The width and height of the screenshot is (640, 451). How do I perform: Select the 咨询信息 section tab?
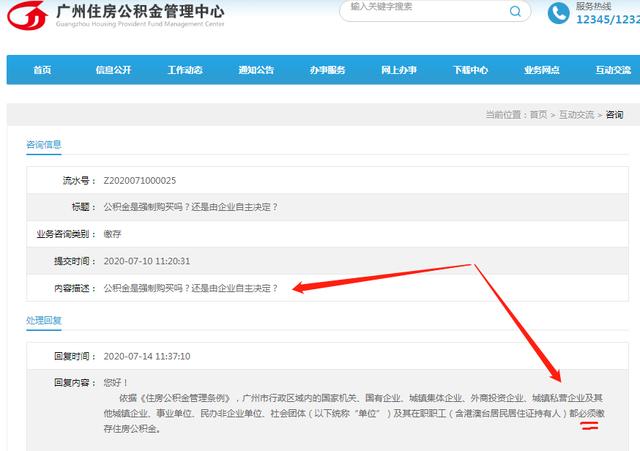[x=44, y=144]
